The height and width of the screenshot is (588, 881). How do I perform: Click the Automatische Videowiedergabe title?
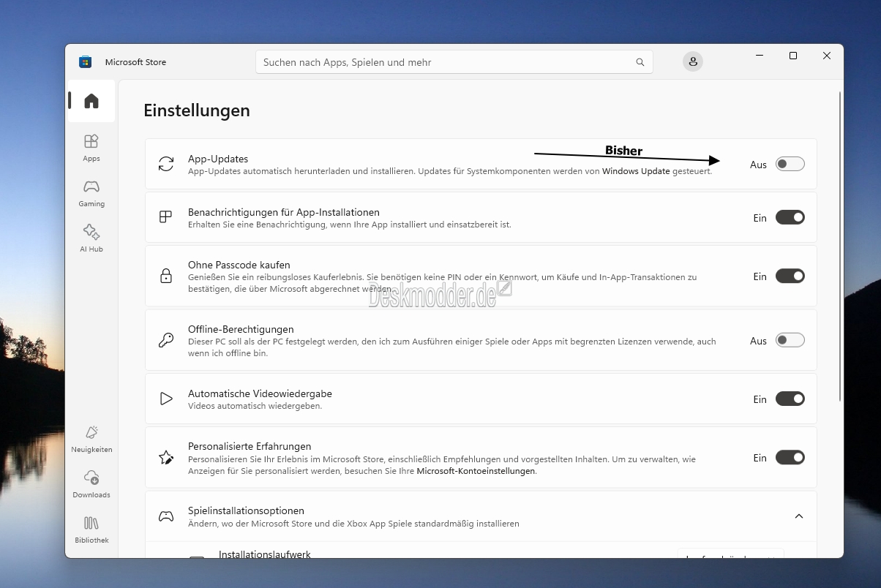[260, 393]
